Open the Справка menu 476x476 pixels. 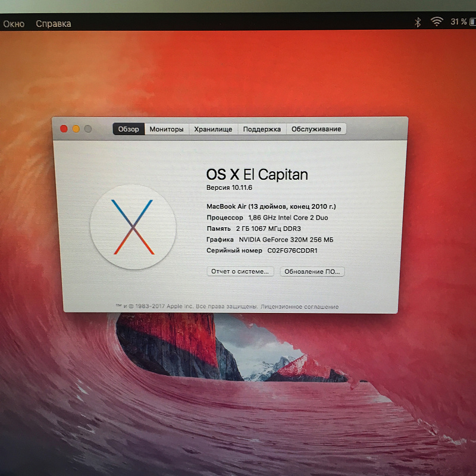[x=54, y=24]
